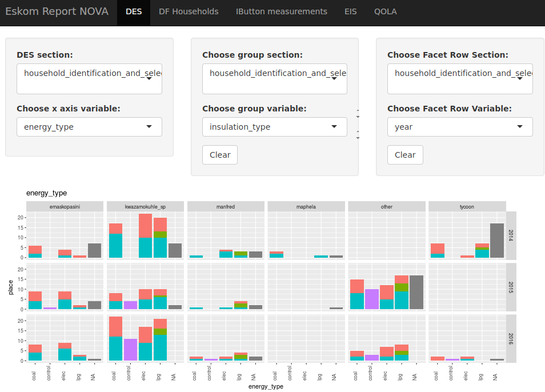
Task: Open the DES section dropdown
Action: point(89,78)
